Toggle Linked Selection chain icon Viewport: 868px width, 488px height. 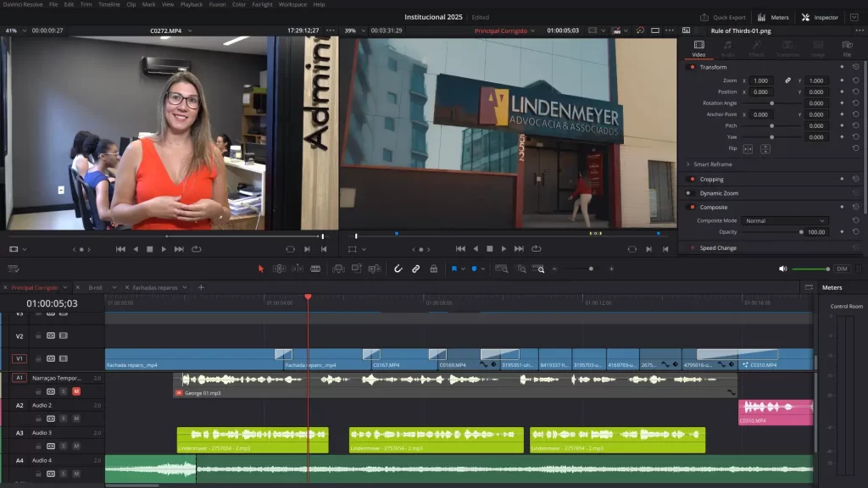coord(415,269)
